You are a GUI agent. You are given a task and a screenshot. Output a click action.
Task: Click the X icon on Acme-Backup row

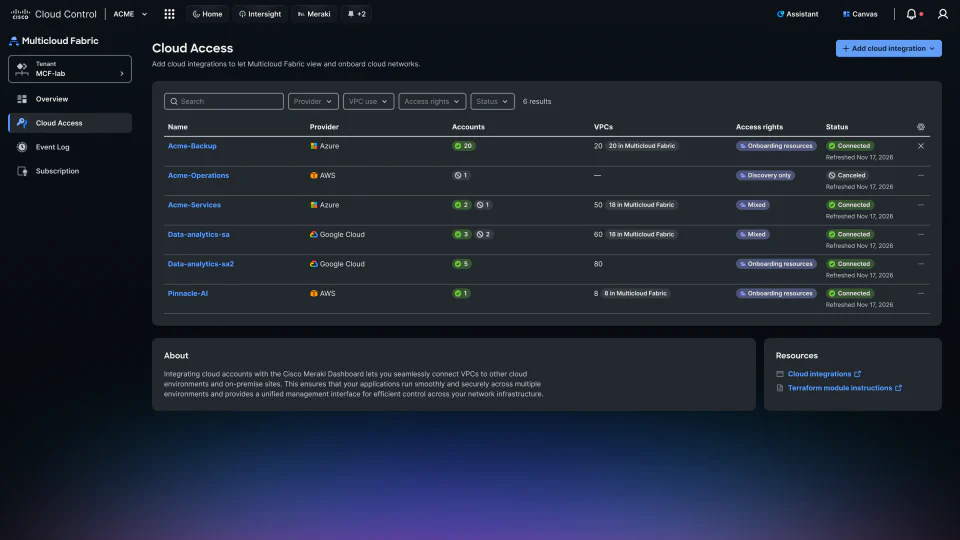pyautogui.click(x=921, y=146)
